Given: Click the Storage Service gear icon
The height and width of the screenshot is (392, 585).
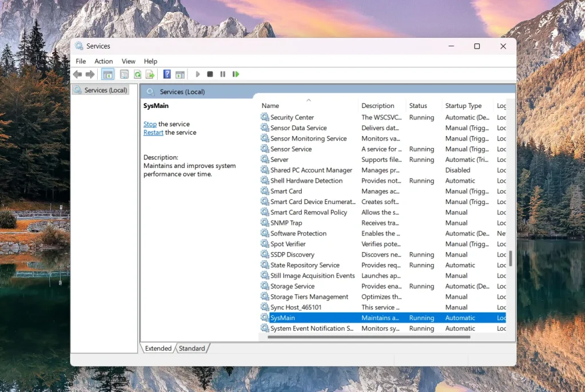Looking at the screenshot, I should coord(265,286).
